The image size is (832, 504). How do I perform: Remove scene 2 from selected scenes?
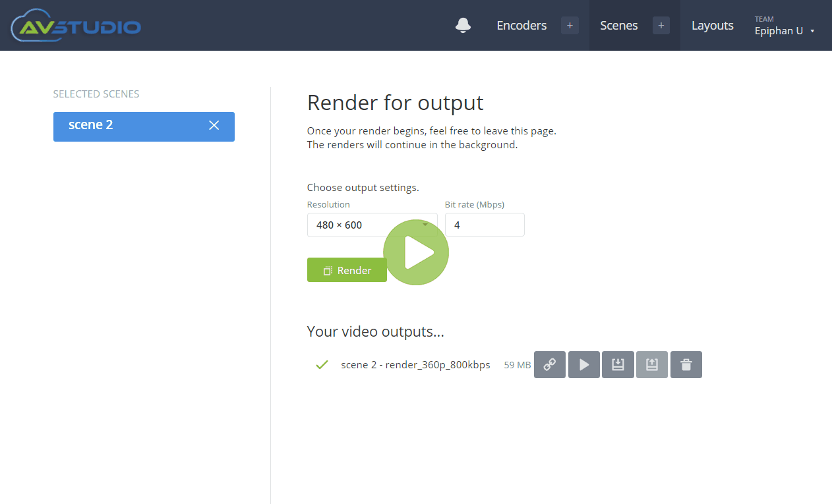click(x=214, y=125)
